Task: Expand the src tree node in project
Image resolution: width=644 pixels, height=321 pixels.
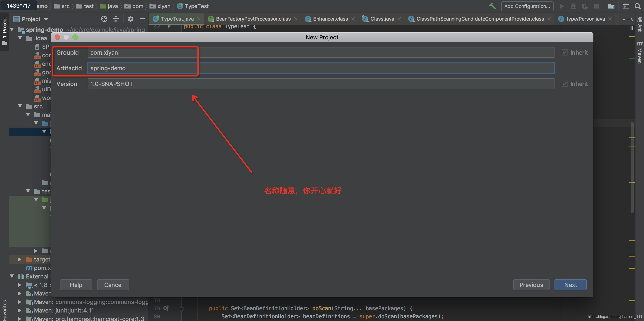Action: click(20, 106)
